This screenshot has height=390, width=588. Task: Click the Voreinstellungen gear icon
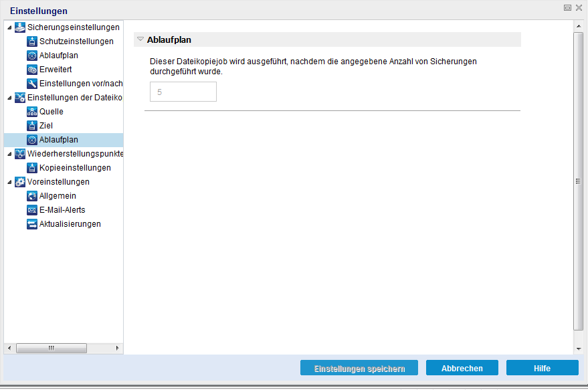pyautogui.click(x=20, y=182)
